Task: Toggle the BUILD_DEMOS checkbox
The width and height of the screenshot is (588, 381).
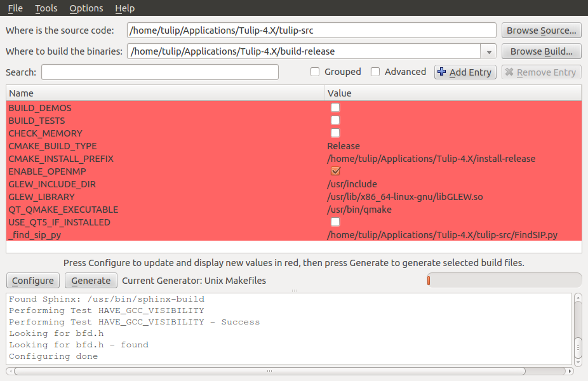Action: [x=335, y=108]
